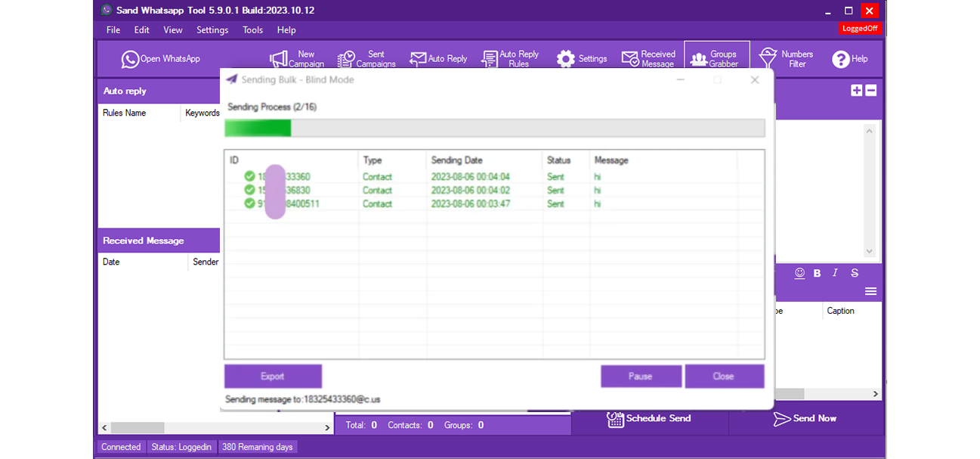The width and height of the screenshot is (980, 459).
Task: Click the Sender column header
Action: 205,262
